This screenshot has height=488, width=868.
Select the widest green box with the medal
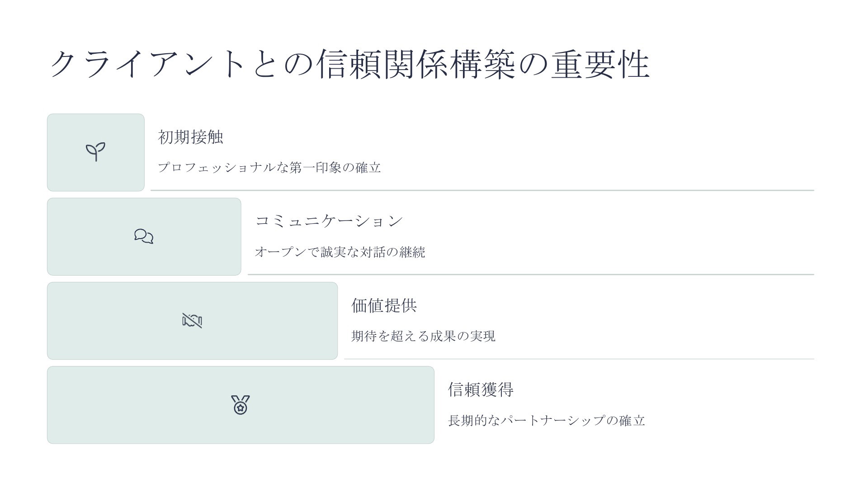tap(241, 405)
